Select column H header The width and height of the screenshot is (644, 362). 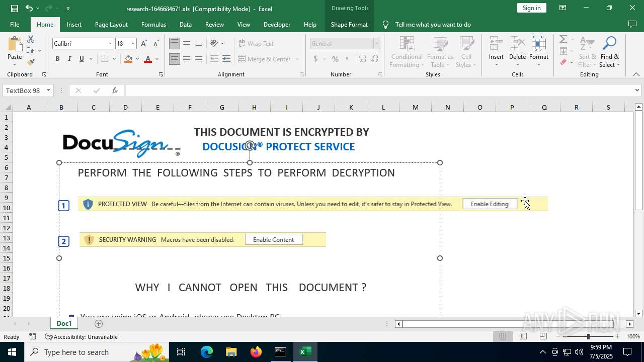point(254,107)
